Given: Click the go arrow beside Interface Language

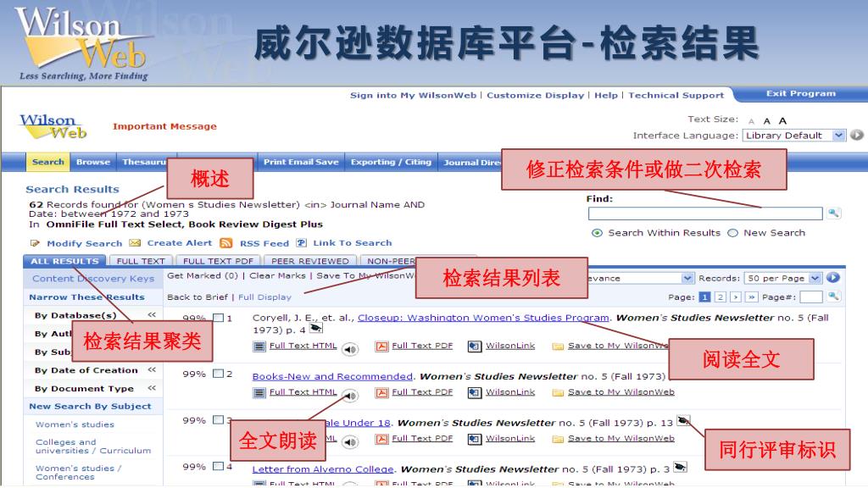Looking at the screenshot, I should coord(856,135).
